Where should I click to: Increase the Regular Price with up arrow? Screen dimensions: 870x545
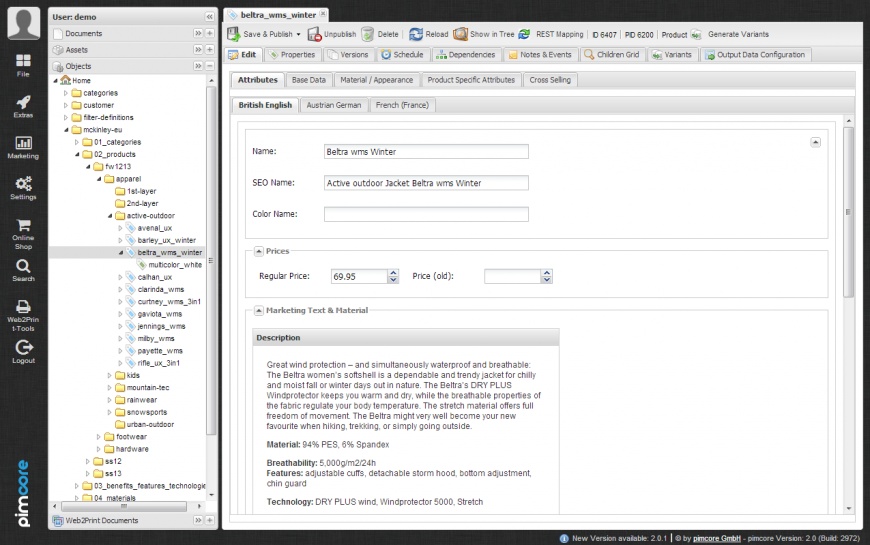click(393, 272)
